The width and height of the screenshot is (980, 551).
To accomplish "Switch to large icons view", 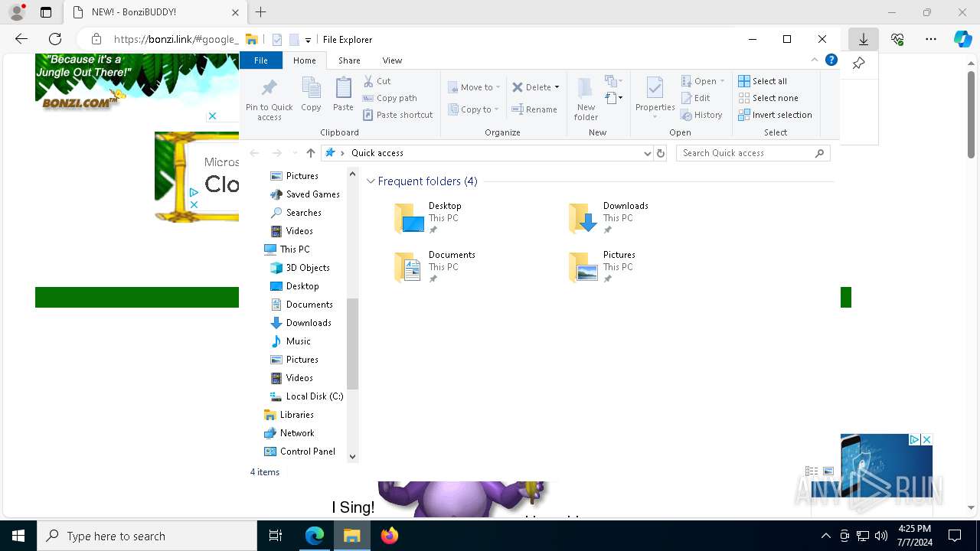I will tap(828, 471).
